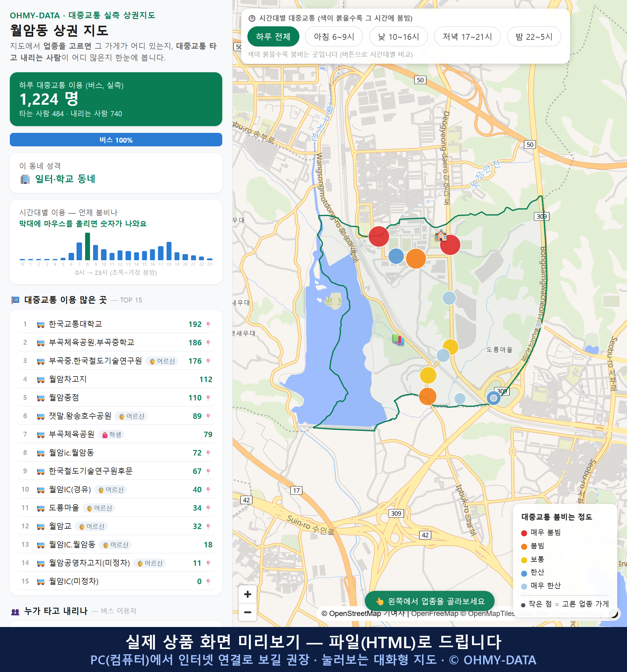Viewport: 627px width, 672px height.
Task: Click the orange 붐빔 legend swatch
Action: pyautogui.click(x=524, y=546)
